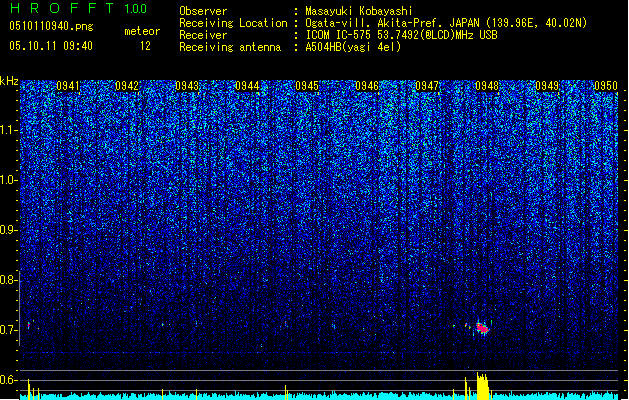
Task: Click the 1.1 kHz axis tick label
Action: point(8,130)
